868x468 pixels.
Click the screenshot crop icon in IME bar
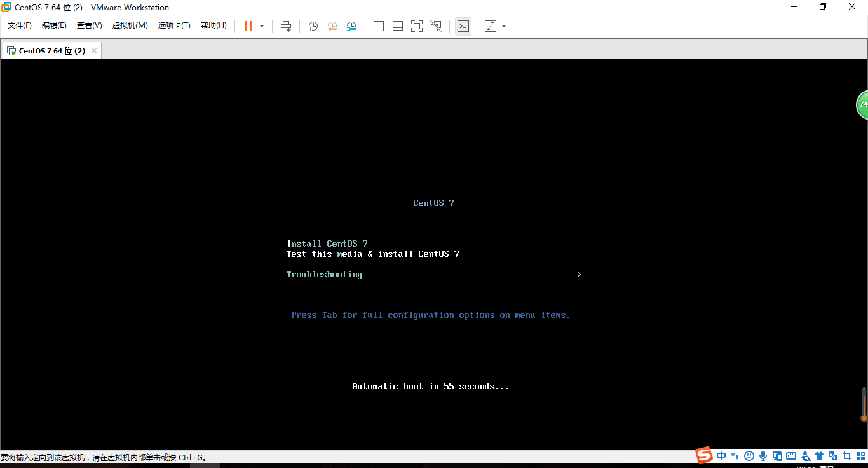[847, 456]
